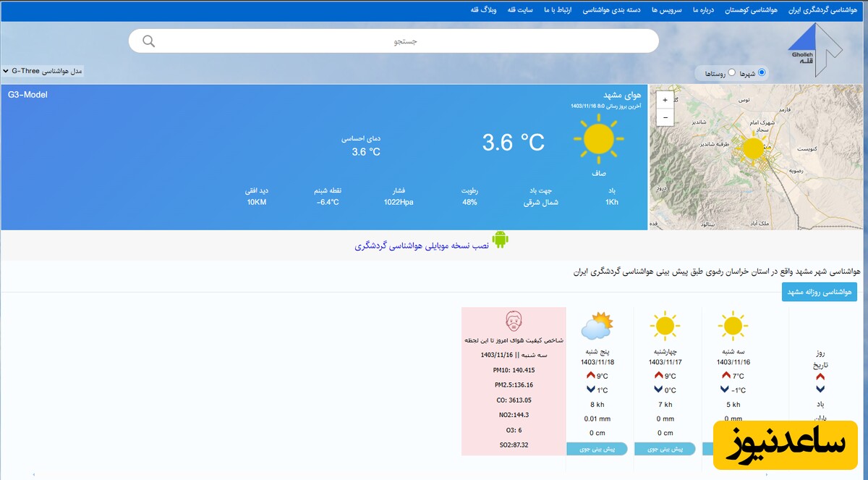This screenshot has height=480, width=868.
Task: Click the sun marker on the map
Action: click(752, 148)
